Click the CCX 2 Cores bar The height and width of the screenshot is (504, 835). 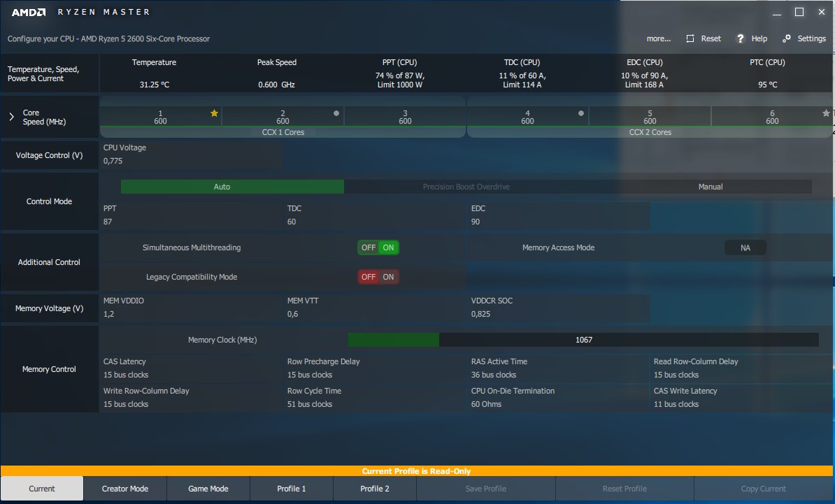pyautogui.click(x=650, y=132)
